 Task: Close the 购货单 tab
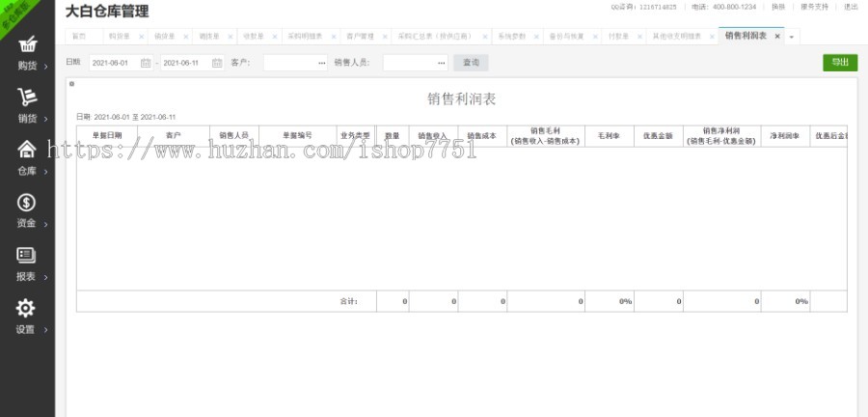141,37
